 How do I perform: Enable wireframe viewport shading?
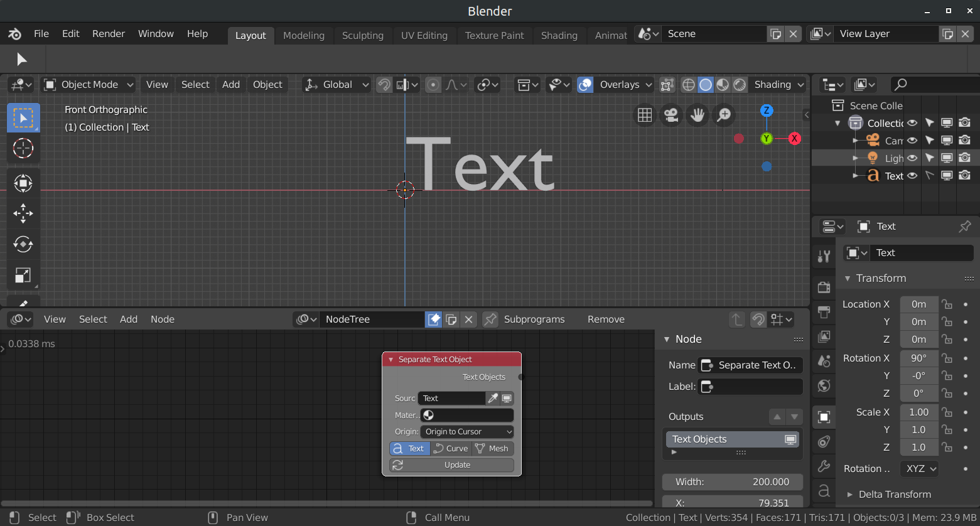click(x=688, y=84)
